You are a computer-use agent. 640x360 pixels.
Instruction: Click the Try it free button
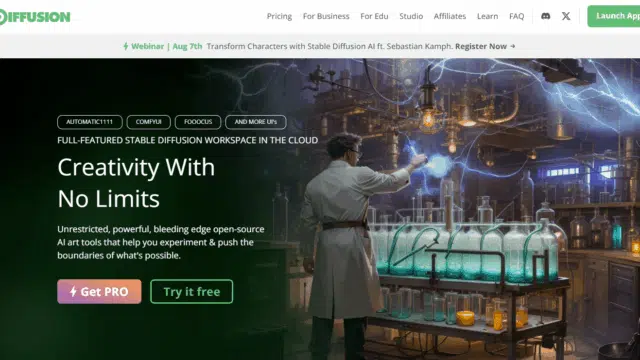point(191,291)
